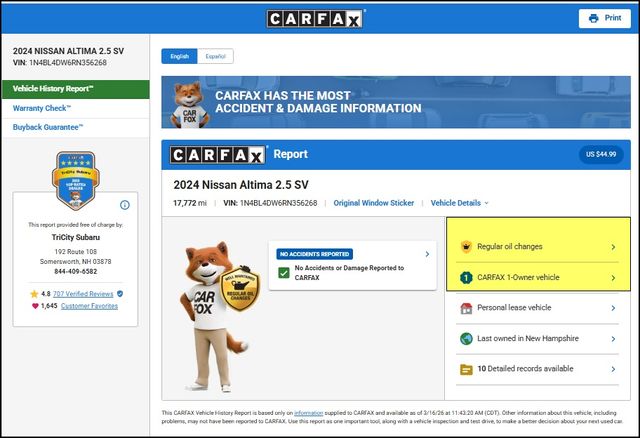Click the green 1-Owner badge icon

(465, 277)
